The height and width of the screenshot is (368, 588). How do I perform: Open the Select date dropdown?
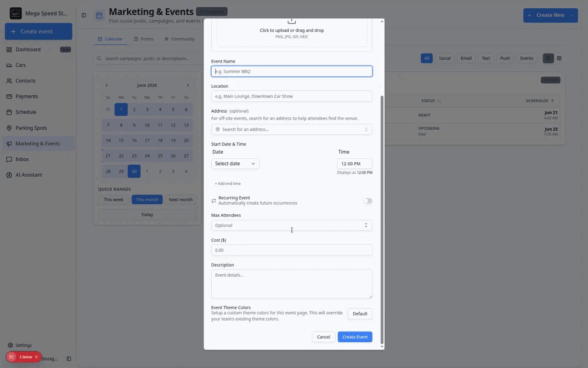[235, 164]
